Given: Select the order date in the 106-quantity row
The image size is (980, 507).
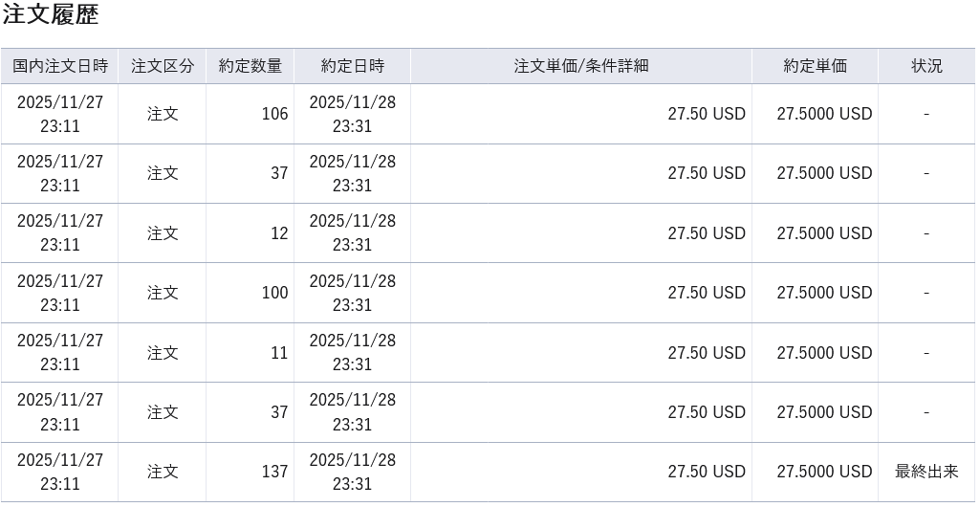Looking at the screenshot, I should click(x=60, y=114).
